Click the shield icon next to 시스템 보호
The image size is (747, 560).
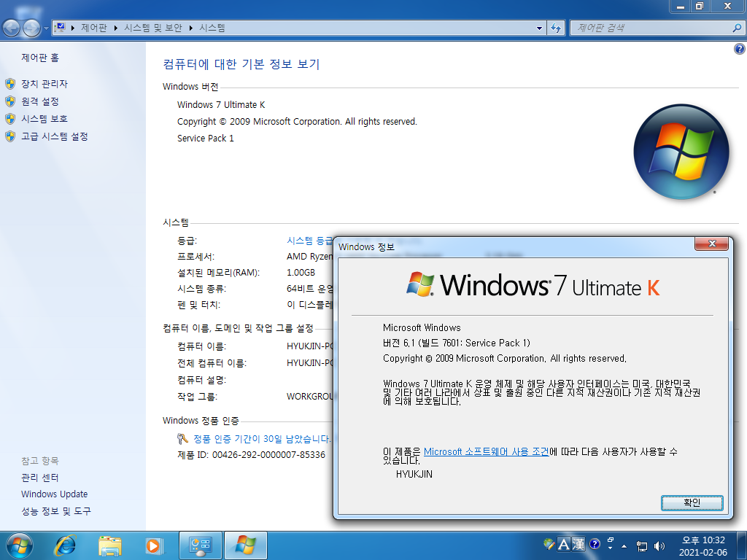10,119
